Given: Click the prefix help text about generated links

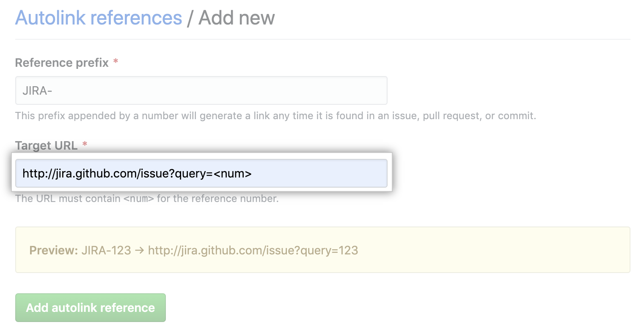Looking at the screenshot, I should pos(275,116).
